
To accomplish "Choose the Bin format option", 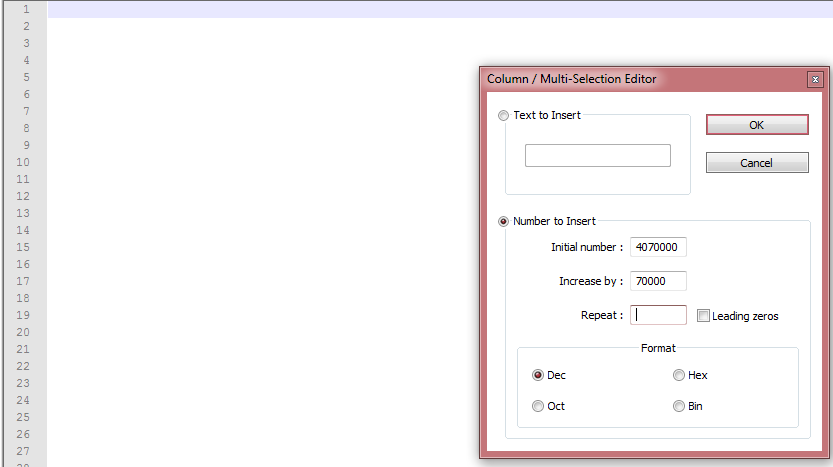I will (x=678, y=406).
